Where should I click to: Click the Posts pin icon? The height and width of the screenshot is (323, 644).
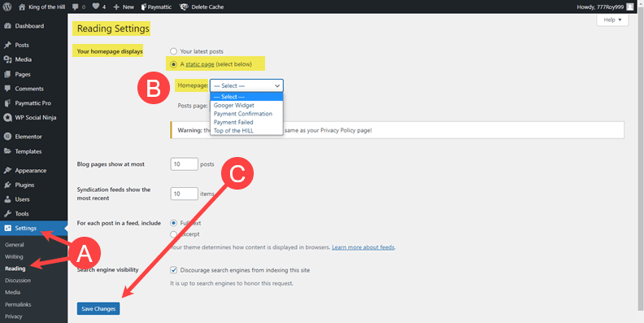pyautogui.click(x=7, y=45)
